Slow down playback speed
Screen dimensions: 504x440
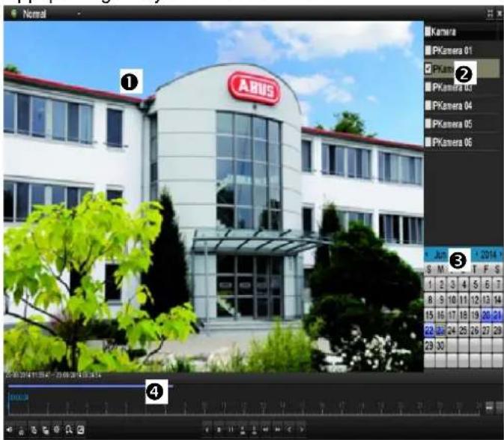coord(266,430)
